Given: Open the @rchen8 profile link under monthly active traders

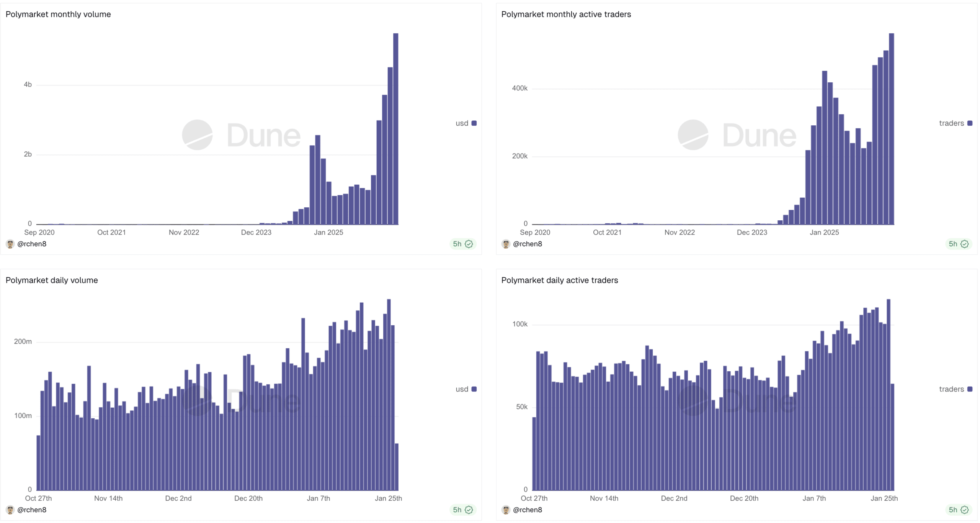Looking at the screenshot, I should [x=527, y=244].
